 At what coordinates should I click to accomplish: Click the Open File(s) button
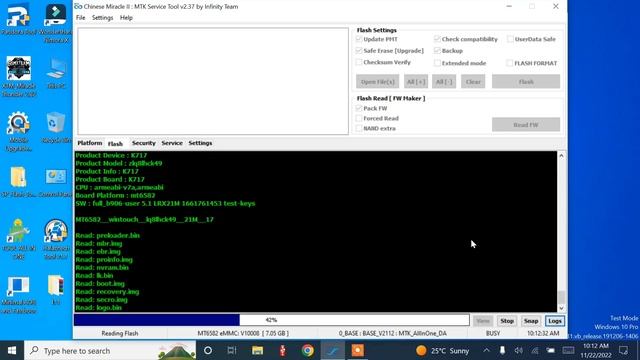coord(378,82)
